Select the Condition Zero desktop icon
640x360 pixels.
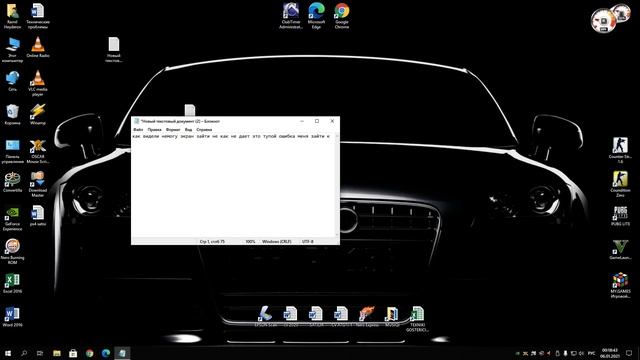tap(620, 184)
